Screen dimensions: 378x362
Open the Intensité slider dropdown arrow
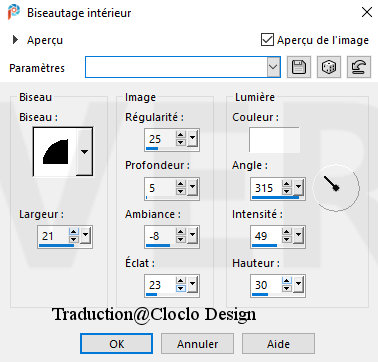coord(298,235)
